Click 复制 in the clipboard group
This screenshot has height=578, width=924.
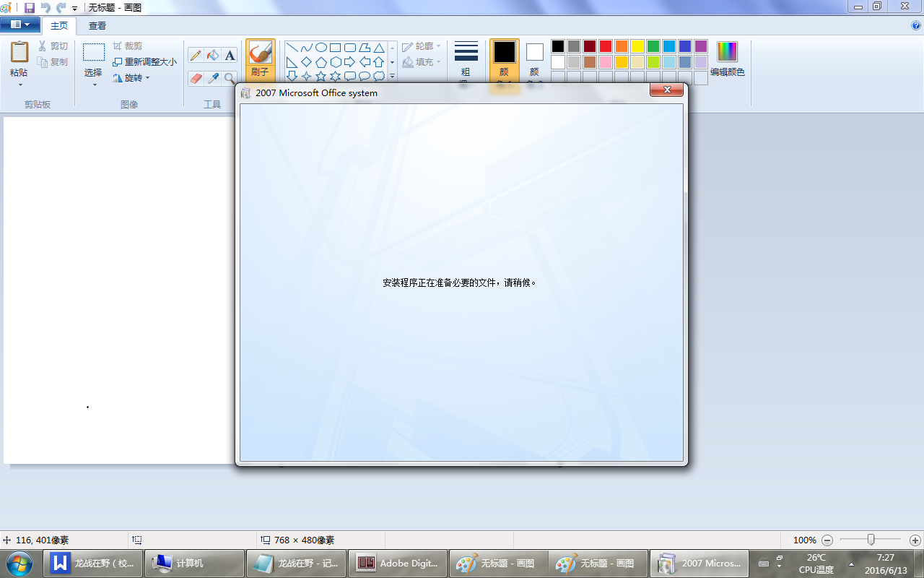point(53,62)
